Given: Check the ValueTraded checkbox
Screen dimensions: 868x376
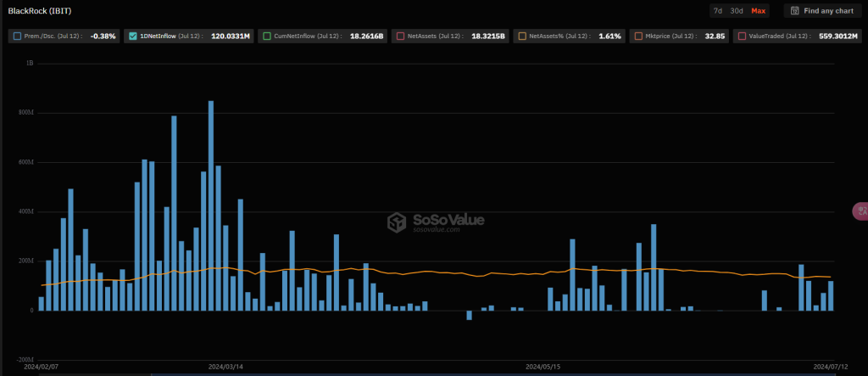Looking at the screenshot, I should click(742, 36).
